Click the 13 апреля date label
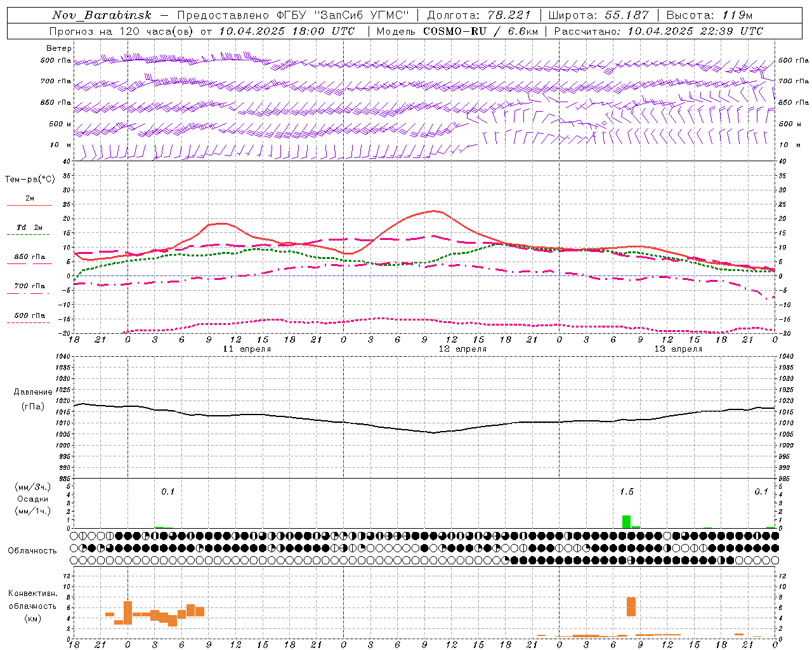 click(x=678, y=349)
